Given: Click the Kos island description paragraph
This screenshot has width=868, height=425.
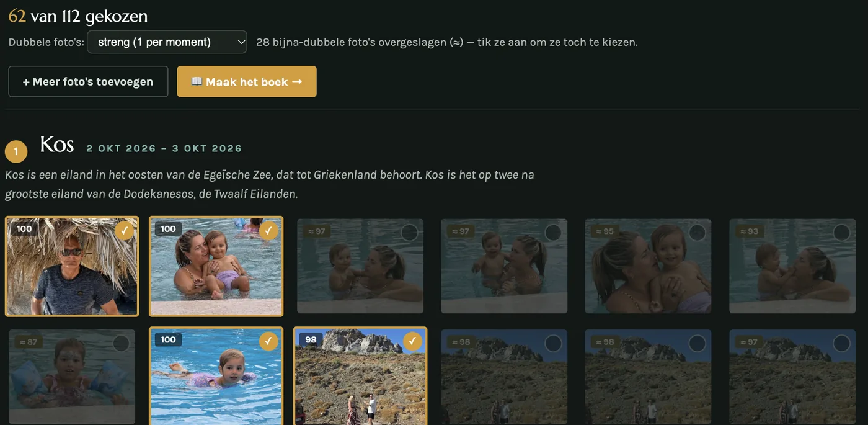Looking at the screenshot, I should (x=270, y=184).
